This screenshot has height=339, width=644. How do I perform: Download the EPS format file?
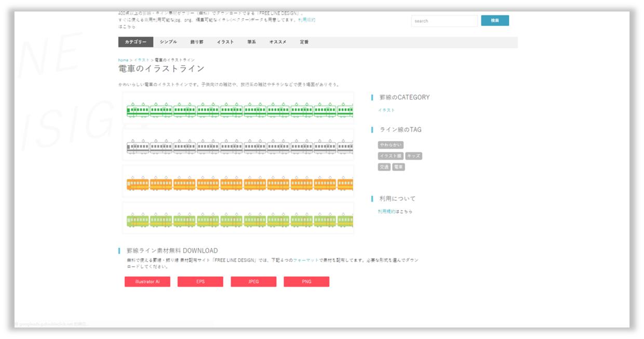[200, 282]
